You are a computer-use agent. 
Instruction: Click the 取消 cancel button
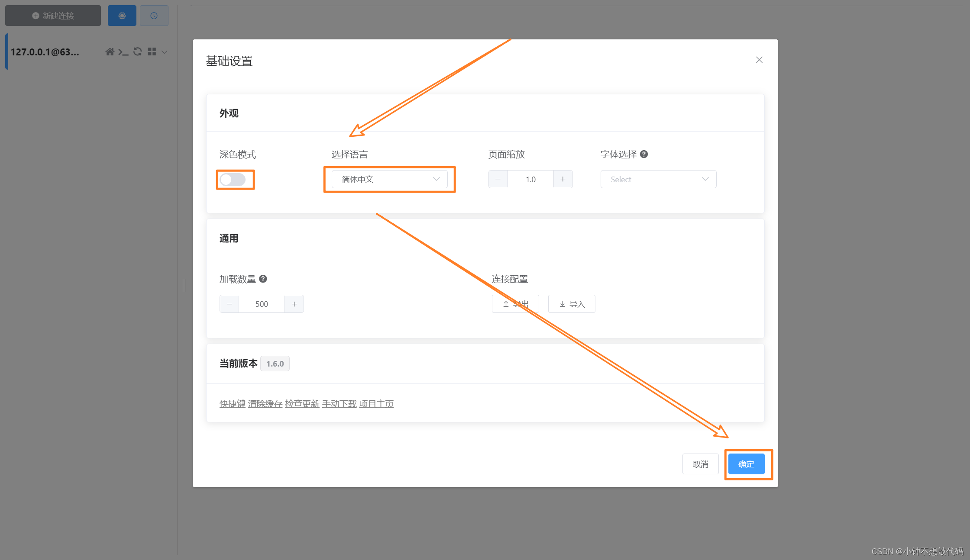(x=700, y=464)
